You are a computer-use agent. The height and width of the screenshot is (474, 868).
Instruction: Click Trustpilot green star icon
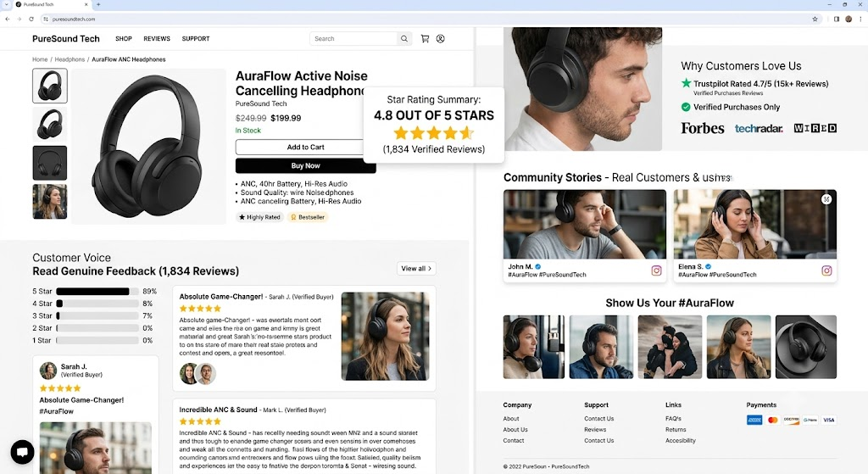pyautogui.click(x=686, y=83)
